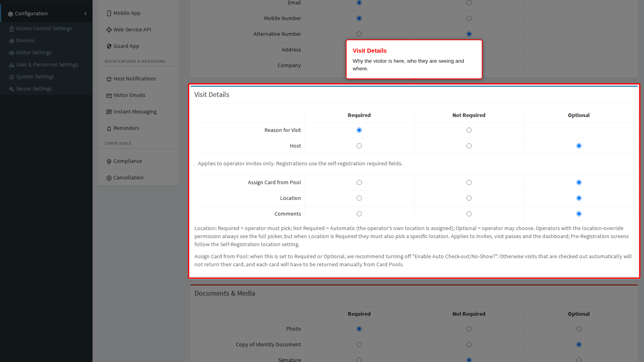Open the Compliance settings link
644x362 pixels.
[128, 161]
